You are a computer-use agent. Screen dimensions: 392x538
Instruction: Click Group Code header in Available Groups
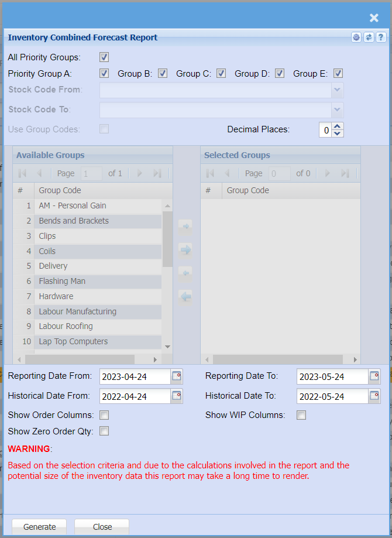pyautogui.click(x=103, y=190)
